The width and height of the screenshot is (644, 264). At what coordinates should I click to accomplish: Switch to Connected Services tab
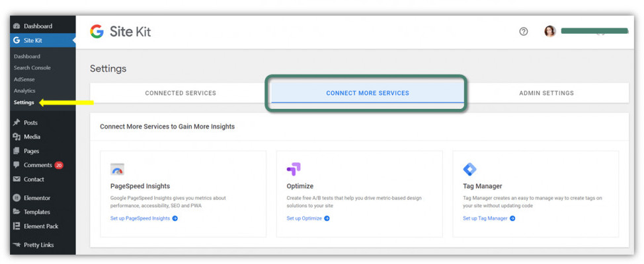[181, 93]
